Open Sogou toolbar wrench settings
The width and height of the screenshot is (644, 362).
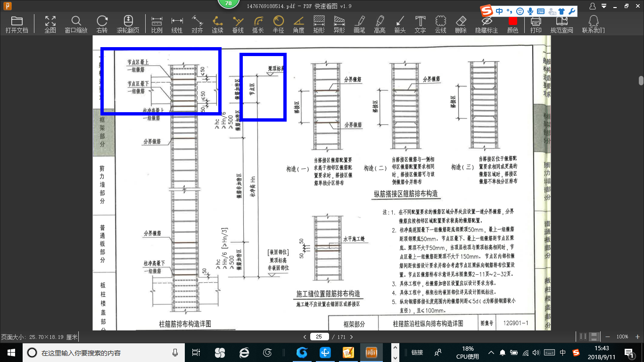coord(572,11)
